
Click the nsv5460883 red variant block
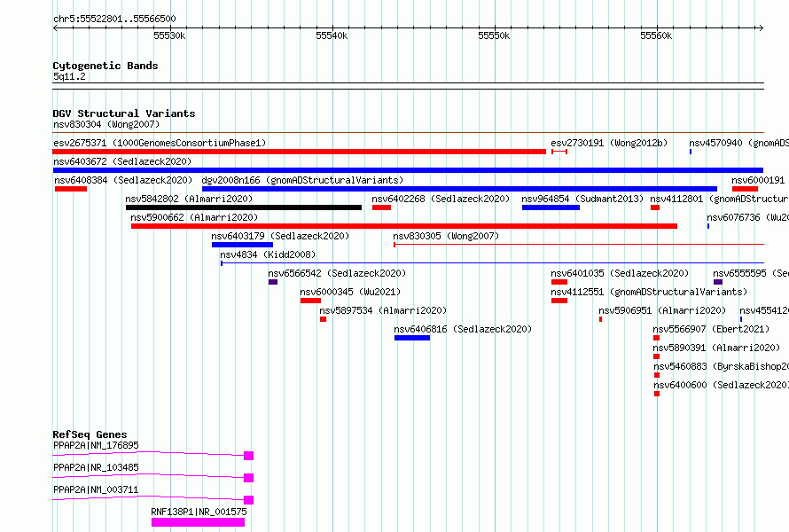point(657,375)
